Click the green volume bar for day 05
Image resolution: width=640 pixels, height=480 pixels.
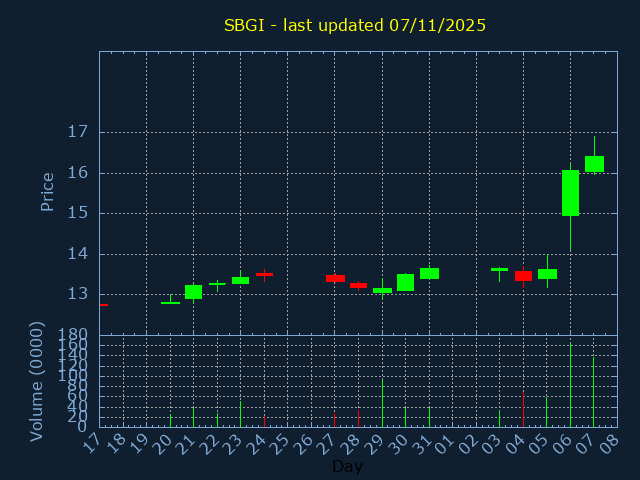click(547, 412)
